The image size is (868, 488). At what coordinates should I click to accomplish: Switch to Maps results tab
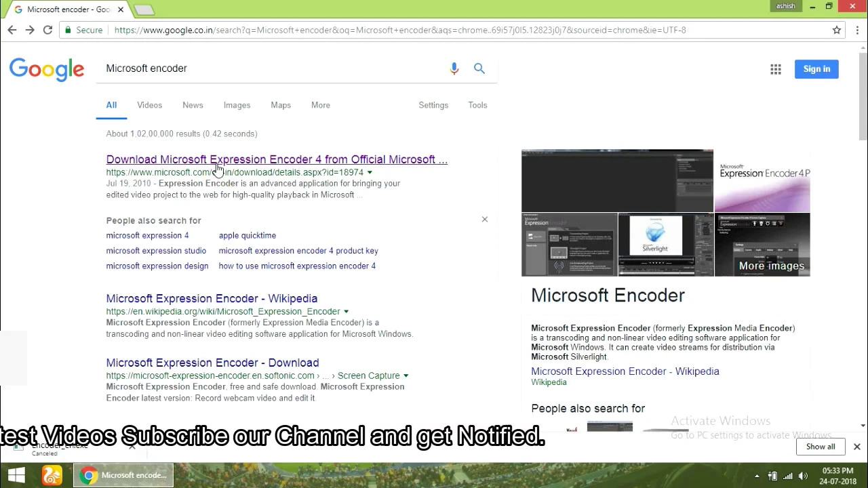pyautogui.click(x=281, y=105)
